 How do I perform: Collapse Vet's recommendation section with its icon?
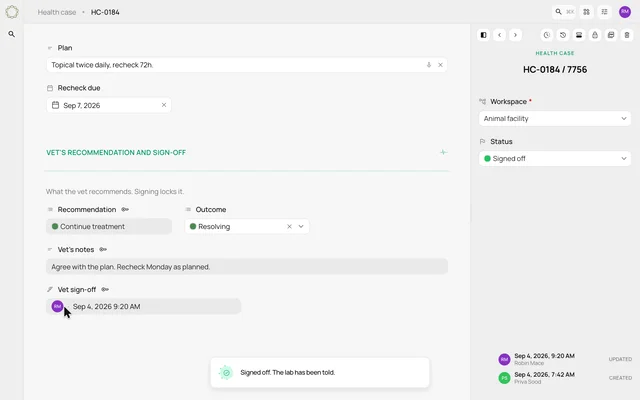pyautogui.click(x=444, y=152)
